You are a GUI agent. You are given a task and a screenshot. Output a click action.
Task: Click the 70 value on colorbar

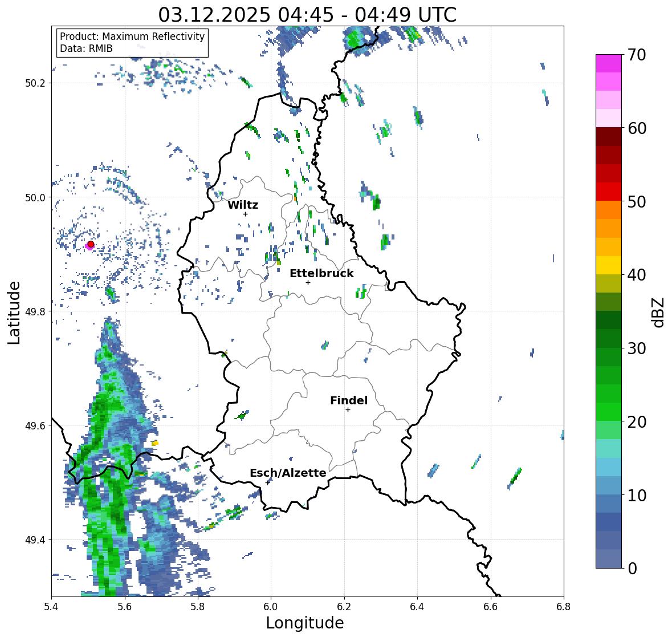637,55
